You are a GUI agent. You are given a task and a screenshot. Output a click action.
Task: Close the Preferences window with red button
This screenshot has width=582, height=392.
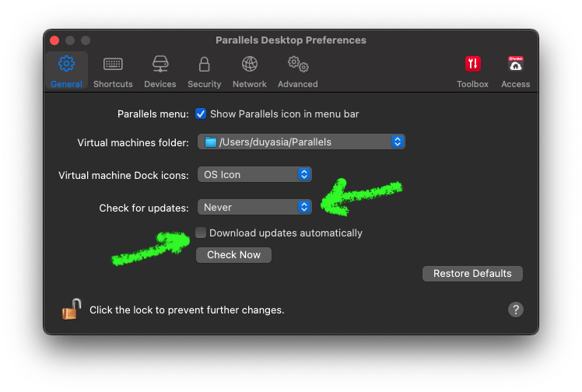pos(54,40)
